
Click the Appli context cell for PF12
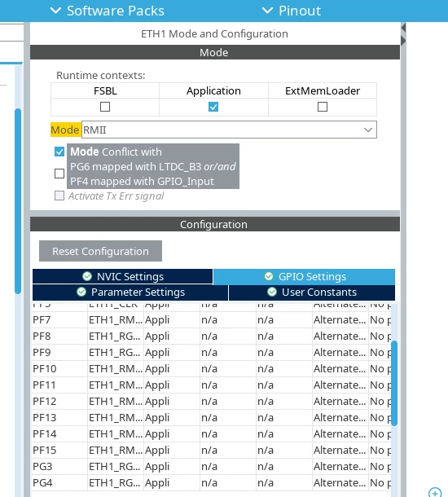(x=172, y=402)
